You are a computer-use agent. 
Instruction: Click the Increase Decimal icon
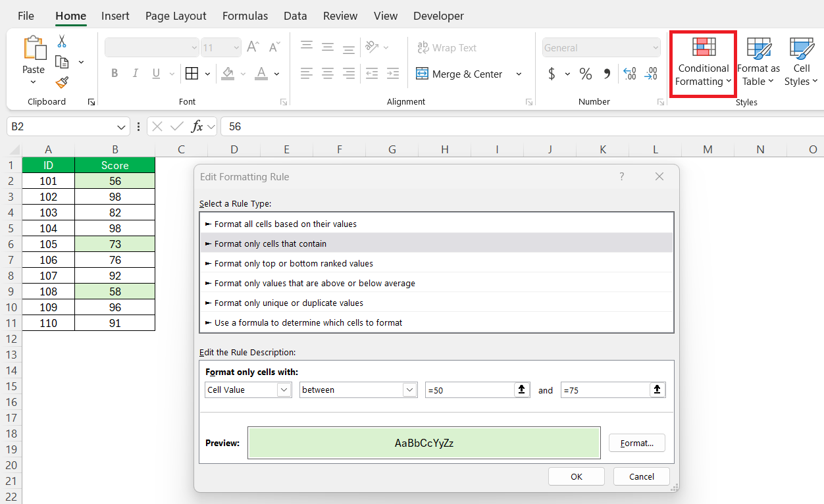coord(629,74)
